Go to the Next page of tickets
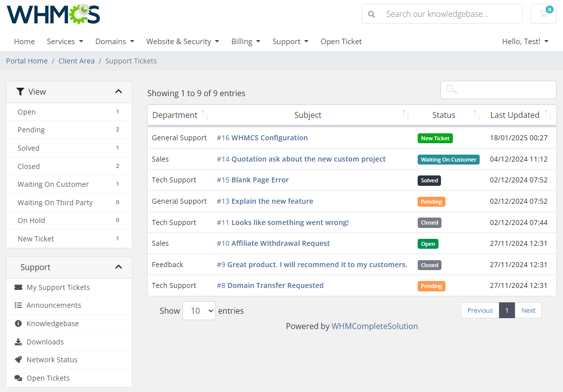This screenshot has width=563, height=392. pyautogui.click(x=528, y=310)
